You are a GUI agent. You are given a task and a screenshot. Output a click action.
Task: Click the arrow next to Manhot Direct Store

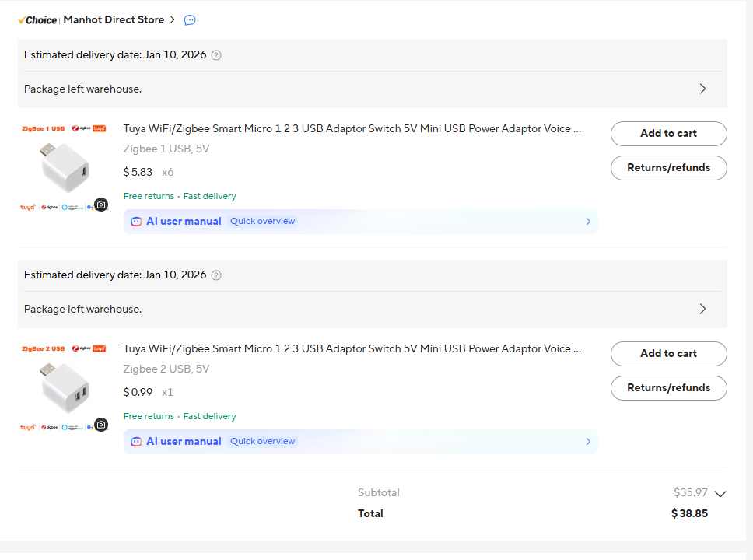pyautogui.click(x=172, y=20)
